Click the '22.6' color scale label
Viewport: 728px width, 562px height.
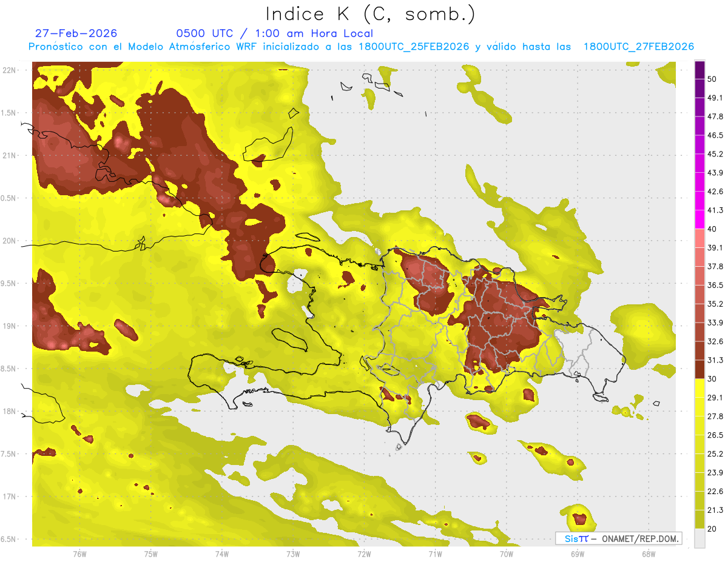pos(715,492)
